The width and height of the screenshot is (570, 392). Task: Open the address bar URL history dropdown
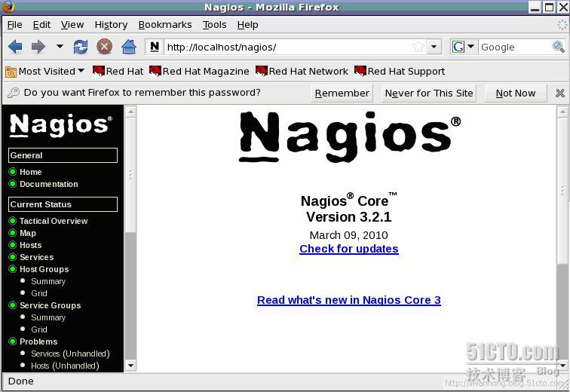click(x=434, y=47)
